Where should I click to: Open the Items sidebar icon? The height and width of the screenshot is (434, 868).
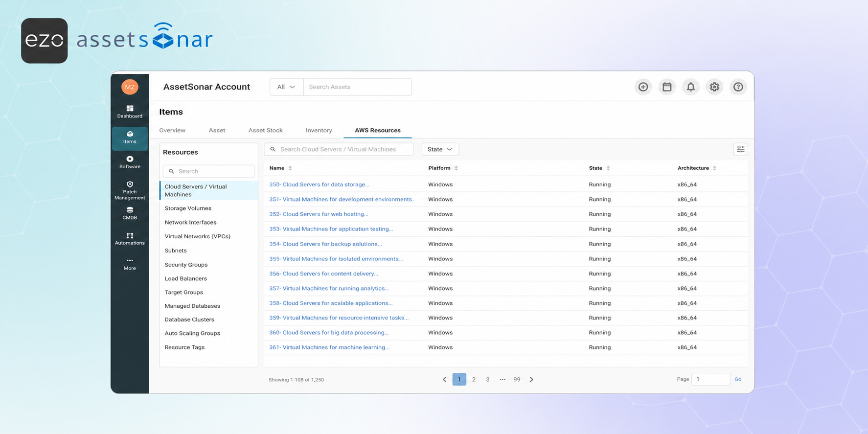[x=130, y=137]
